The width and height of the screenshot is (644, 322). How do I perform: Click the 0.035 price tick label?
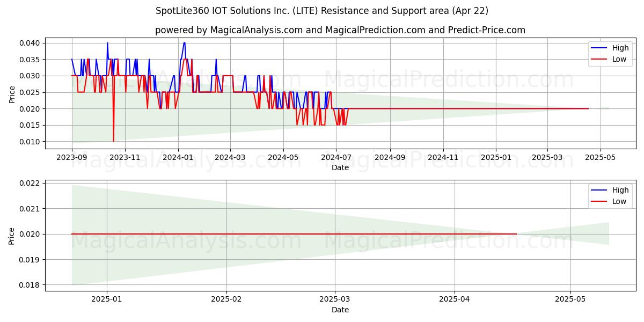click(x=30, y=60)
